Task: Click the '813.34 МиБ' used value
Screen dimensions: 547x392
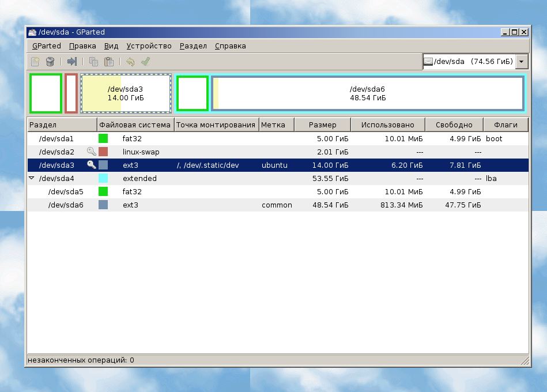Action: coord(402,205)
